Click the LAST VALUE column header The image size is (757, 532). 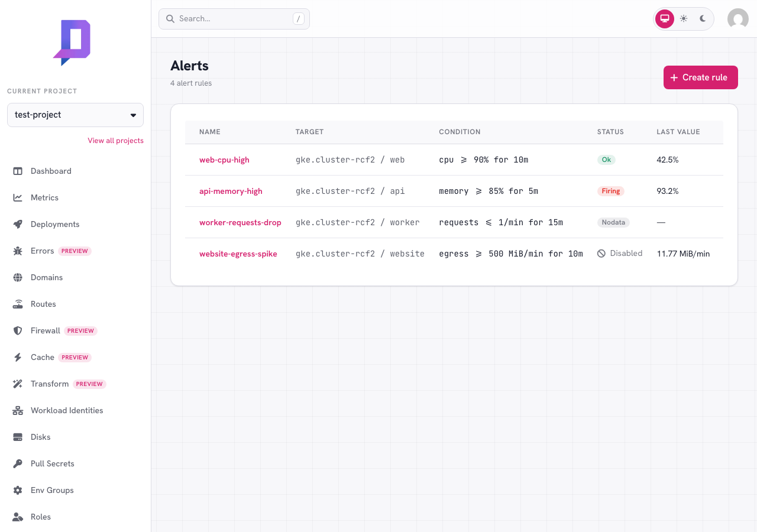click(678, 132)
